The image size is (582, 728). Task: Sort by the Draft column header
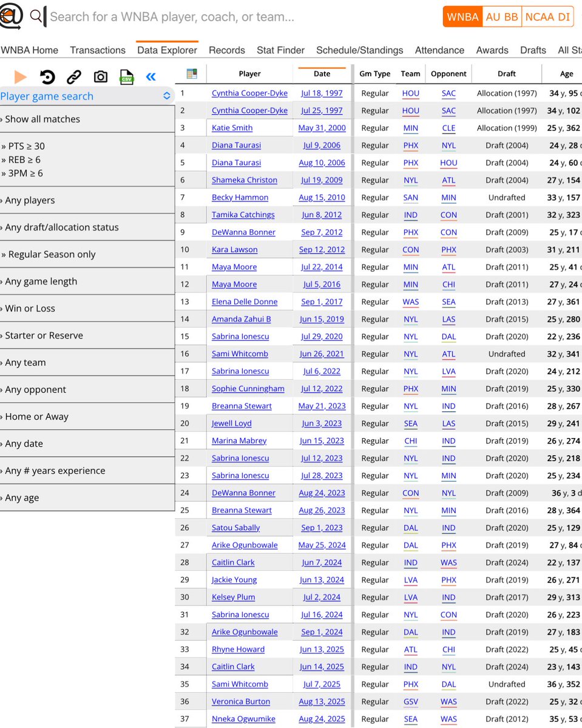[x=507, y=74]
